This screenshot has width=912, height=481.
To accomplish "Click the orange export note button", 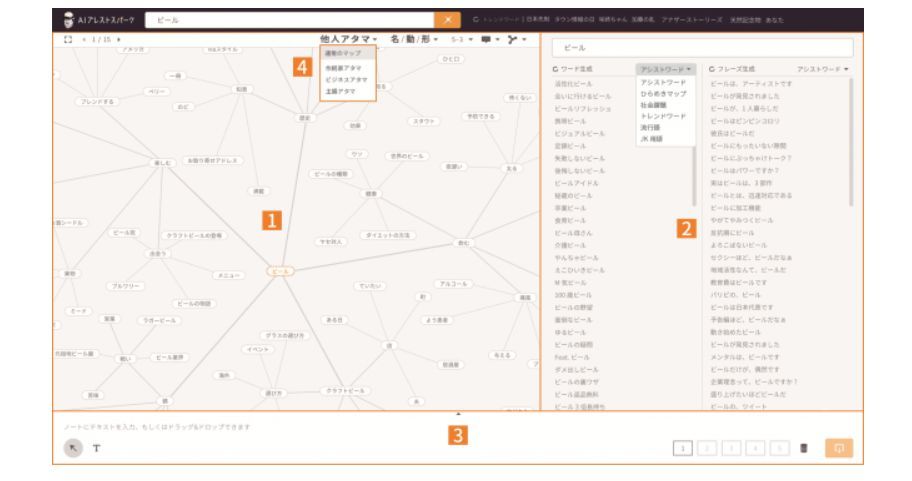I will click(839, 448).
